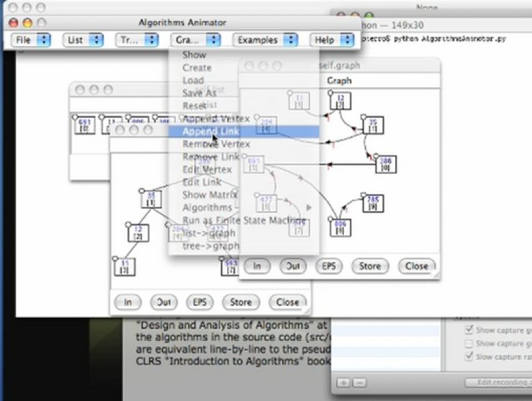Select graph vertex 286 [0] in Graph window

(386, 165)
